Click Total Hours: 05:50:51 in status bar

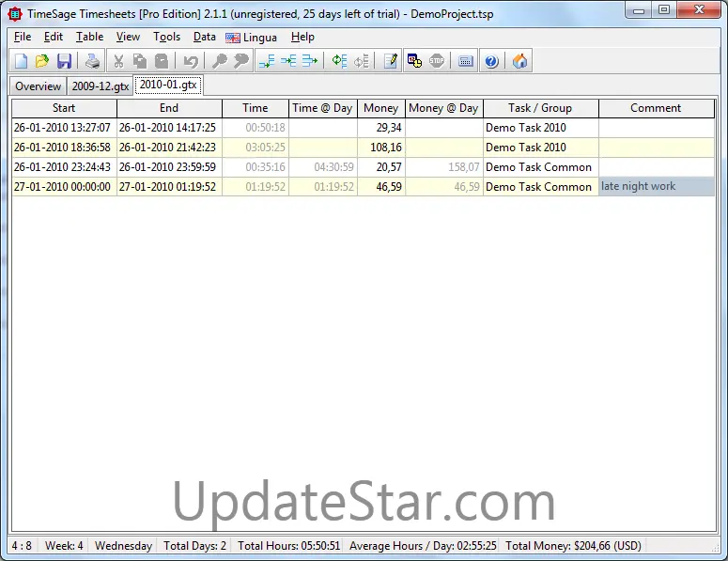[288, 546]
